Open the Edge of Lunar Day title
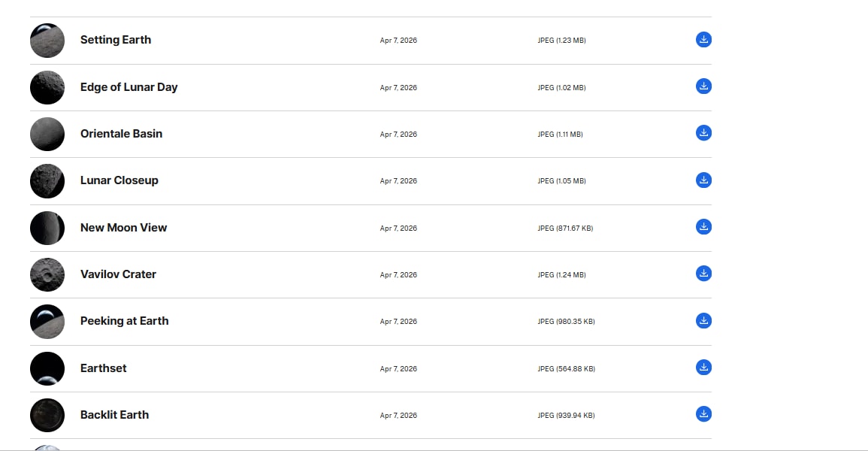868x451 pixels. click(129, 87)
